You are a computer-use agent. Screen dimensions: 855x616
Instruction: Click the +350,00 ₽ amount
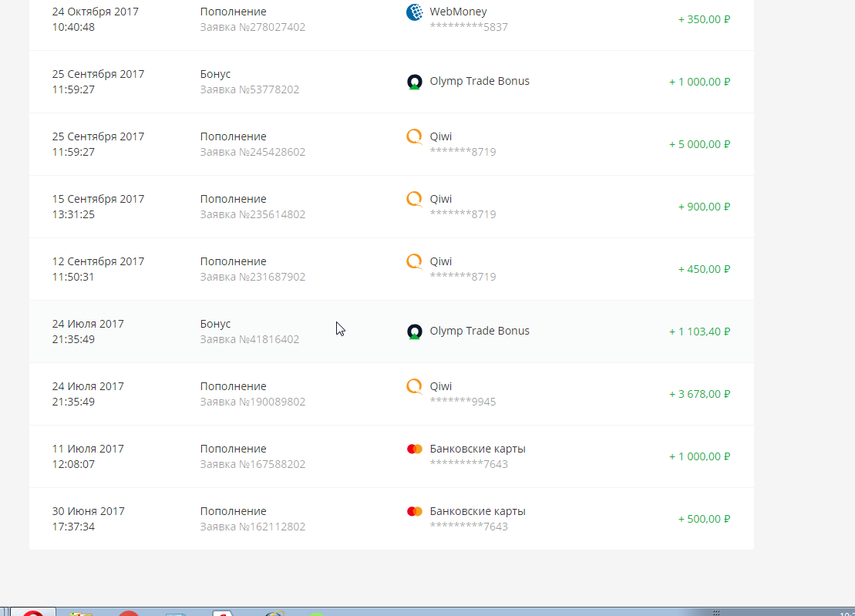pyautogui.click(x=704, y=19)
